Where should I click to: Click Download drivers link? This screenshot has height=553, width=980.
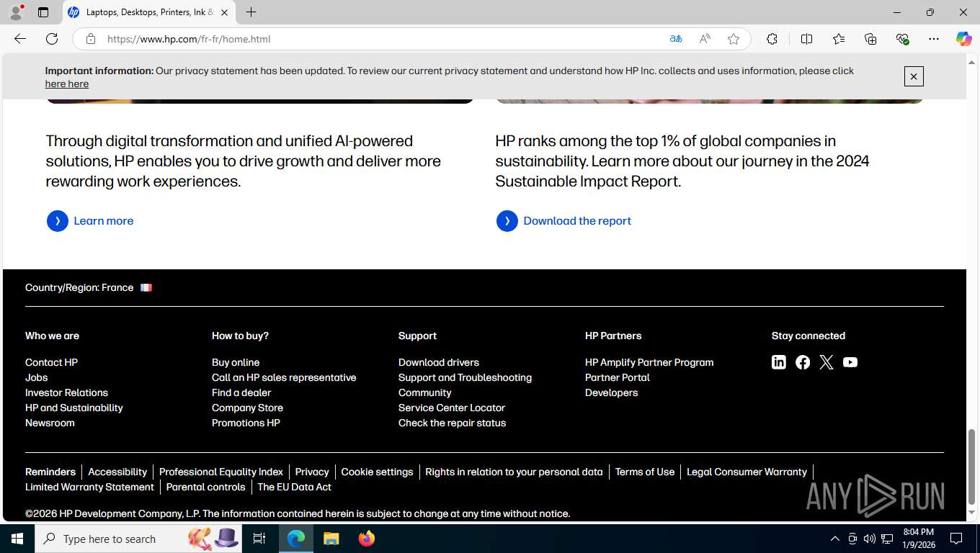coord(439,362)
